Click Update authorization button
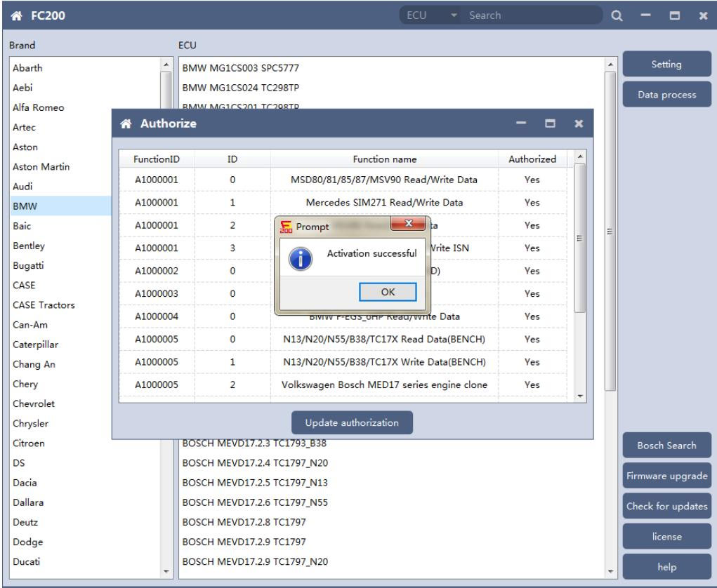The height and width of the screenshot is (588, 717). [x=353, y=423]
